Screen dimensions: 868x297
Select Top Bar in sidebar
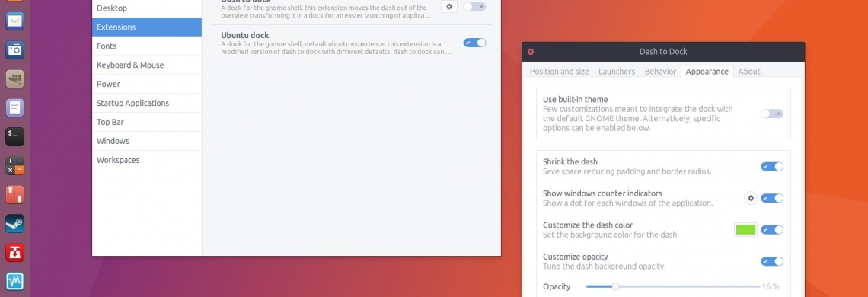pyautogui.click(x=147, y=122)
